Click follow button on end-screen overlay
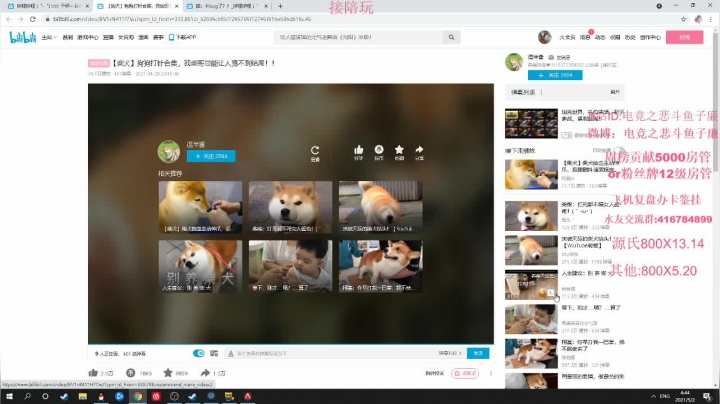Image resolution: width=720 pixels, height=404 pixels. click(x=211, y=156)
